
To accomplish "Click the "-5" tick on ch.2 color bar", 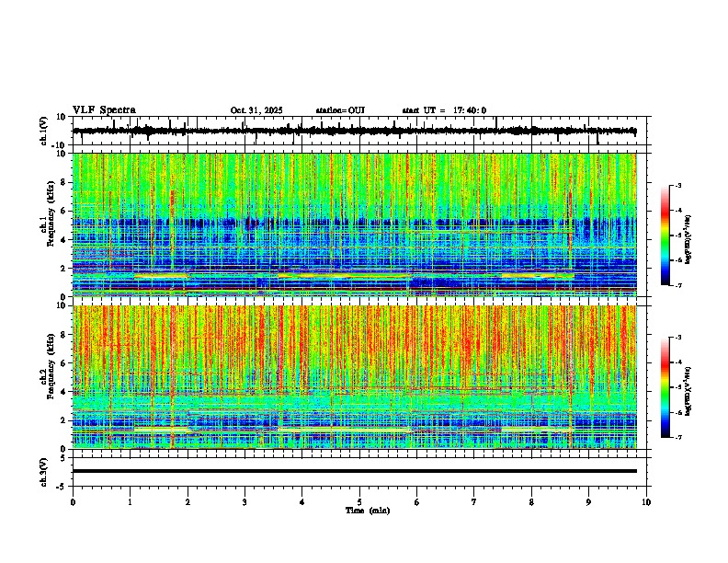I will pos(677,387).
